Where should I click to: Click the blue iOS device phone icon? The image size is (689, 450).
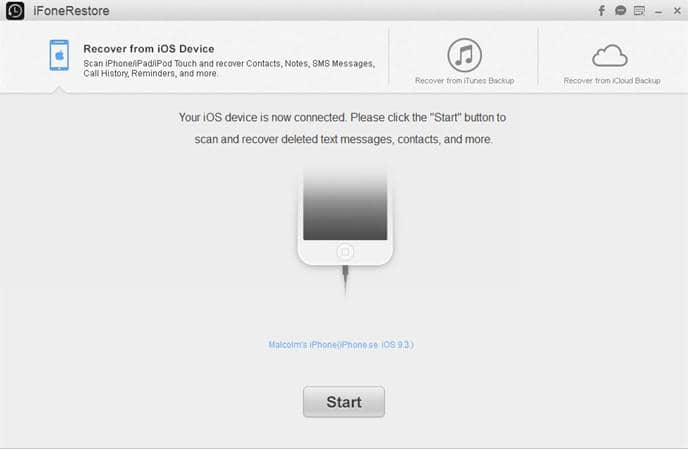point(59,55)
